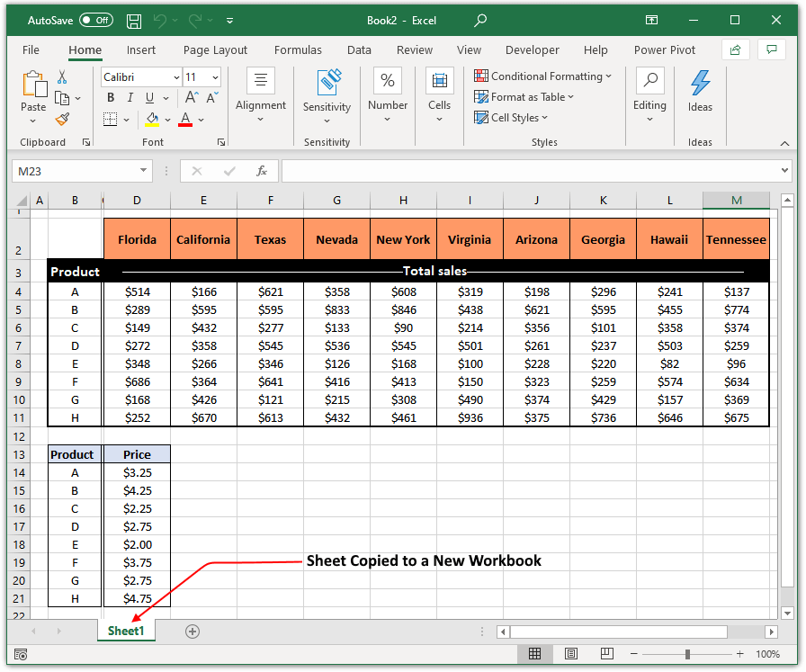Click the Format Painter brush icon
The height and width of the screenshot is (672, 806).
[x=62, y=119]
